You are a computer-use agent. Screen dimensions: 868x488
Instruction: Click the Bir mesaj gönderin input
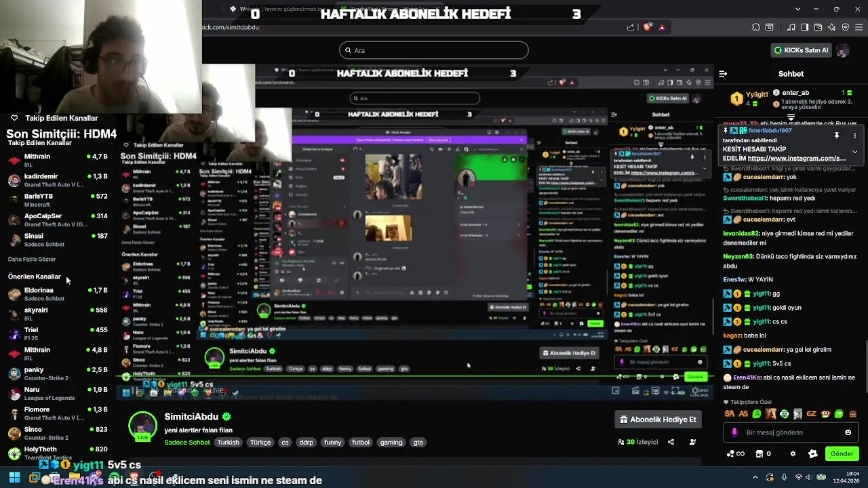[x=791, y=432]
